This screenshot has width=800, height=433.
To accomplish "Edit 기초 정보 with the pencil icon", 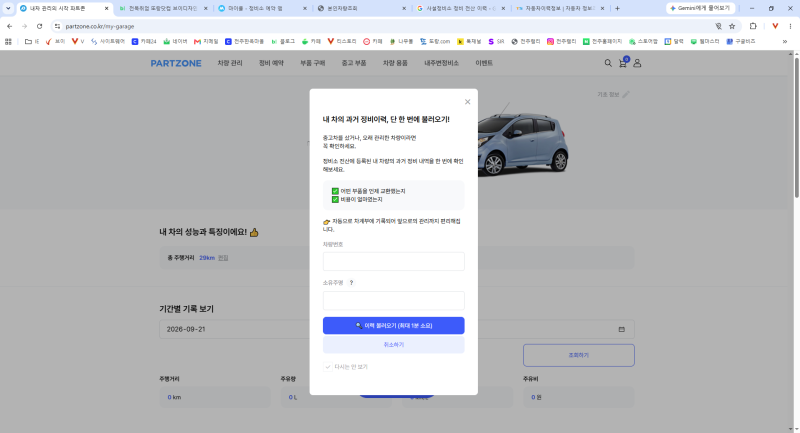I will pyautogui.click(x=626, y=94).
